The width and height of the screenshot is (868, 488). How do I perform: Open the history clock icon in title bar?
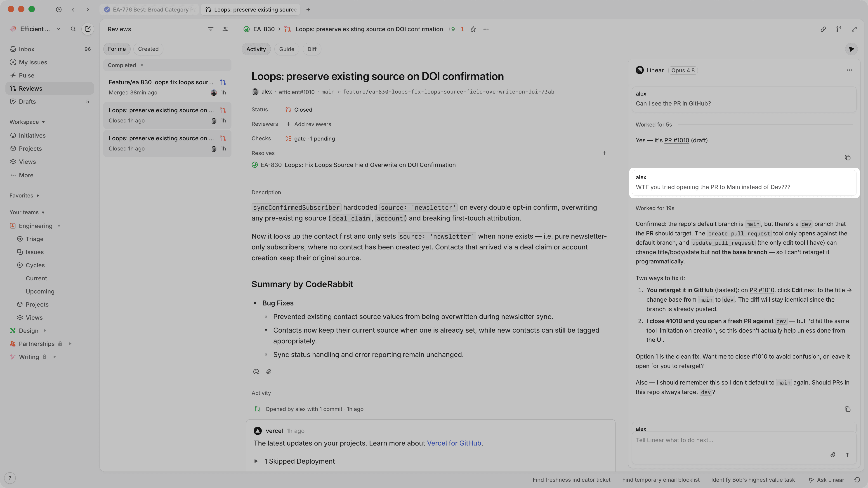[59, 9]
